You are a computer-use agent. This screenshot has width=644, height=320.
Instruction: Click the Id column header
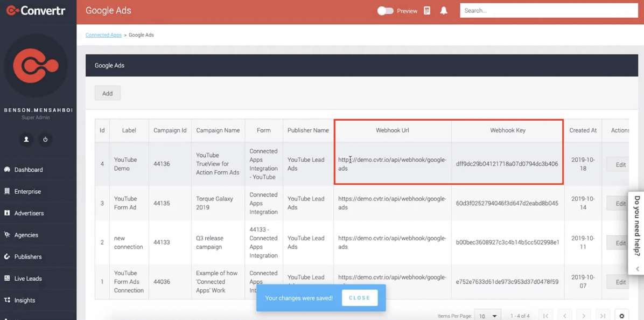click(102, 130)
